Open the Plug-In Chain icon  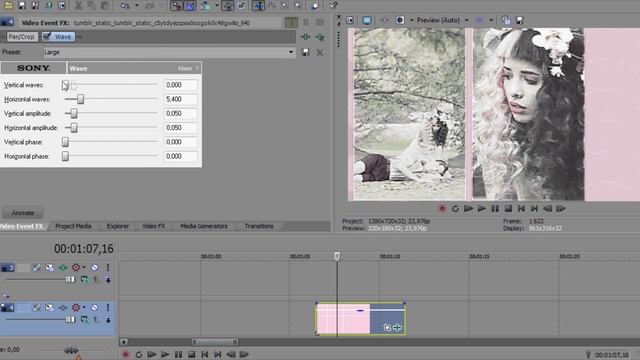click(305, 37)
